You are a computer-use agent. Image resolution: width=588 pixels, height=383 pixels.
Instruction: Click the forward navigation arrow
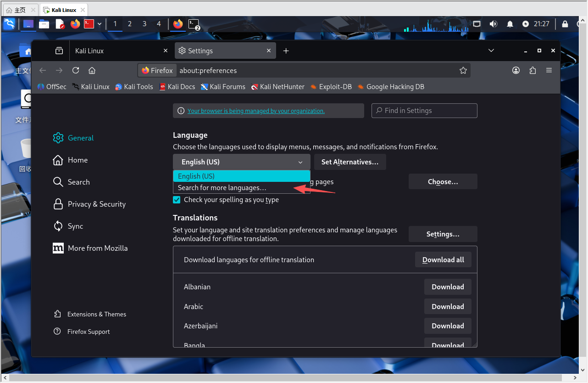click(59, 70)
